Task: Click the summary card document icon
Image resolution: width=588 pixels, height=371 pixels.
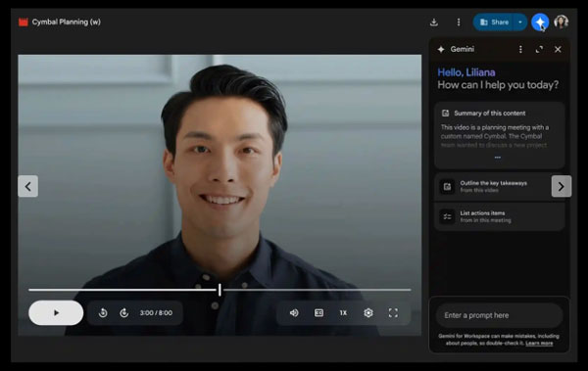Action: 446,114
